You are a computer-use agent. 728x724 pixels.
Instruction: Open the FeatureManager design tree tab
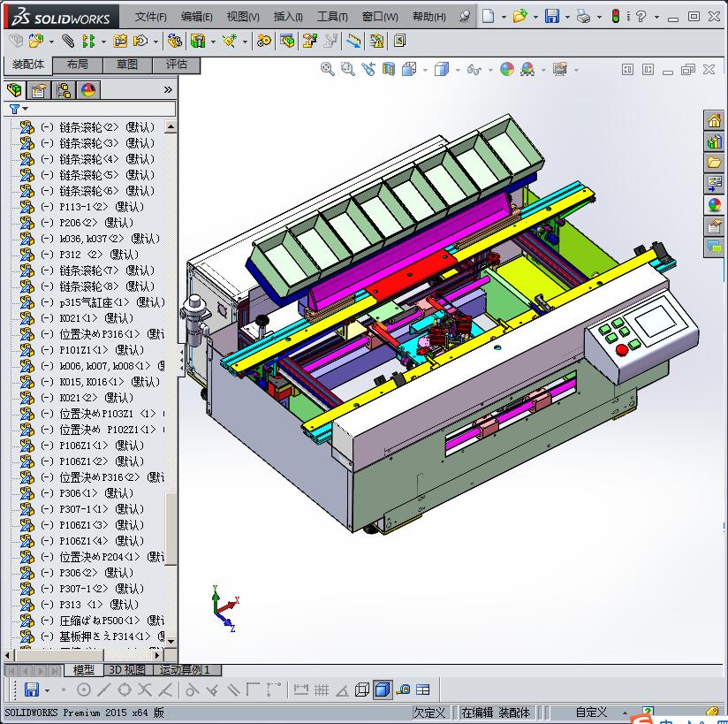(x=14, y=90)
